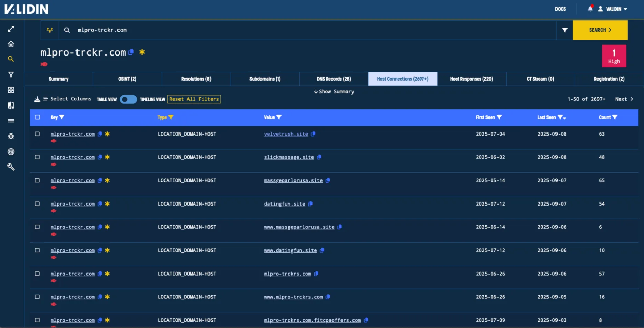Viewport: 644px width, 328px height.
Task: Check the mlpro-trckrs.com row checkbox
Action: [x=38, y=274]
